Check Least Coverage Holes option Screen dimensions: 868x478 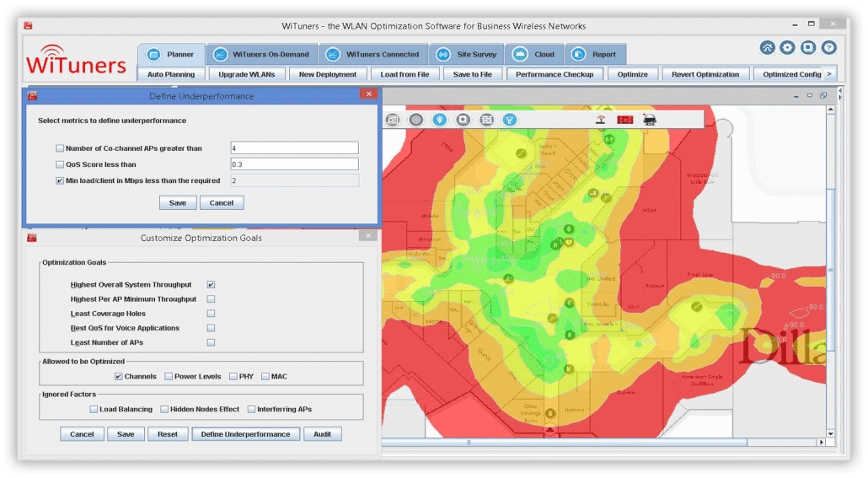tap(211, 314)
